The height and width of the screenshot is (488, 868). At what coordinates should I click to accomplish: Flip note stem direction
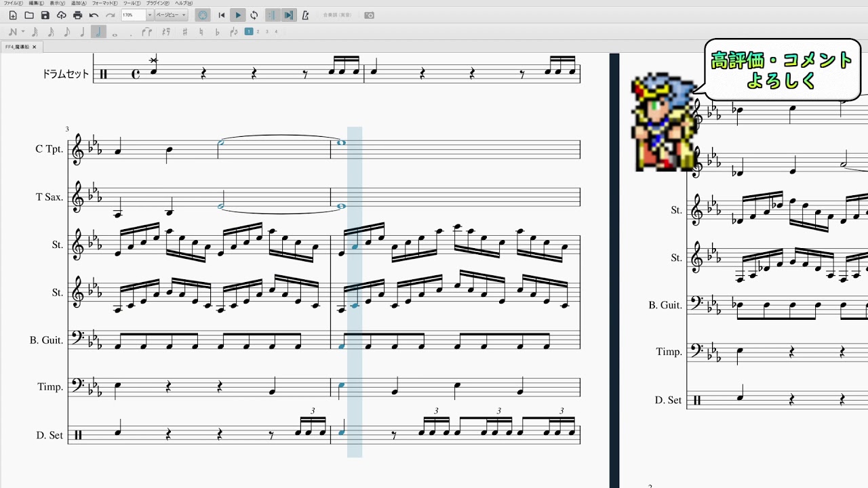[x=234, y=32]
